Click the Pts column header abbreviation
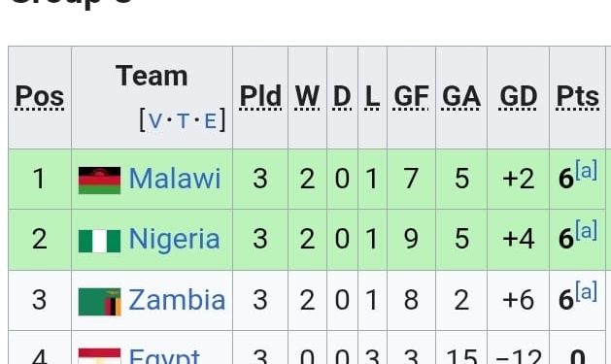This screenshot has height=364, width=611. [578, 96]
